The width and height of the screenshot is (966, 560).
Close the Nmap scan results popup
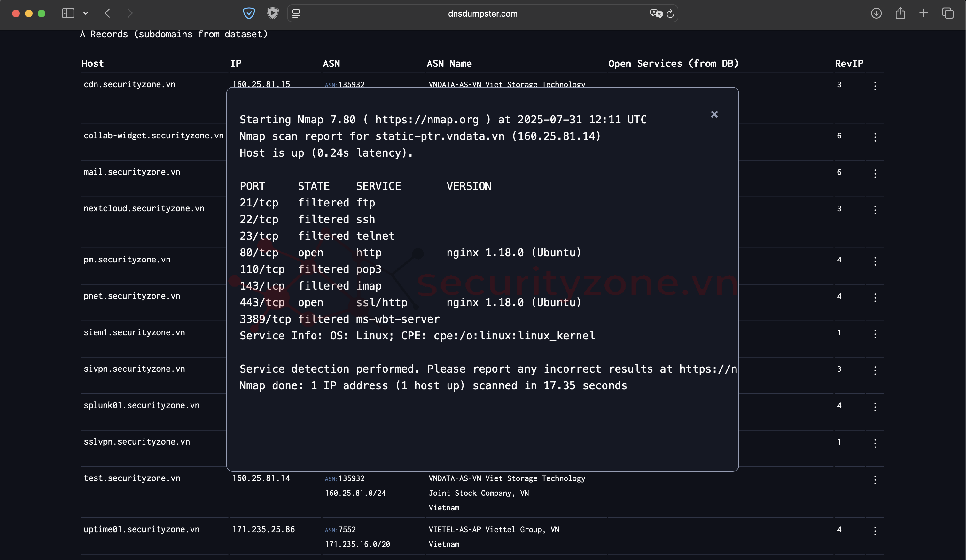(714, 114)
